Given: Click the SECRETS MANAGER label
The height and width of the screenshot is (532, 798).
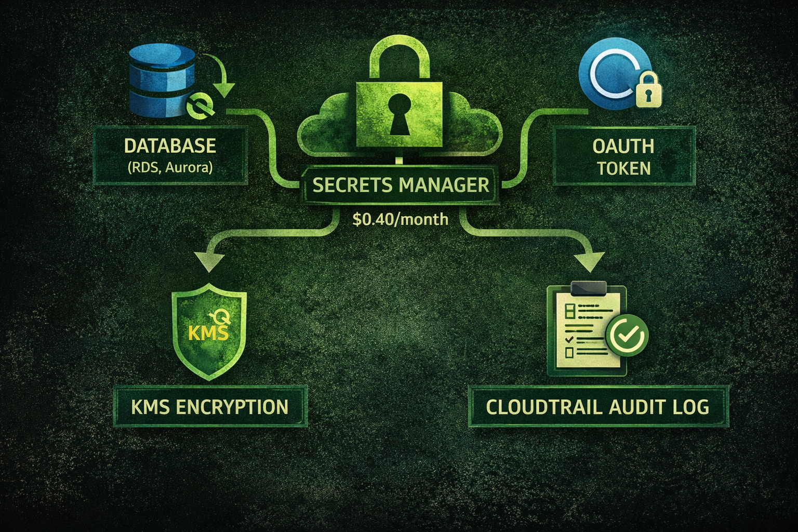Looking at the screenshot, I should click(401, 185).
